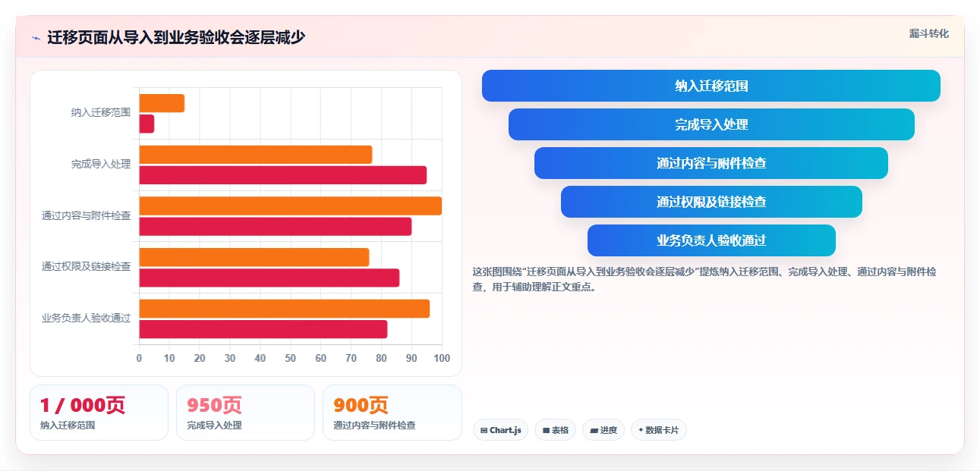This screenshot has height=471, width=980.
Task: Click the description paragraph below the funnel
Action: pos(704,279)
